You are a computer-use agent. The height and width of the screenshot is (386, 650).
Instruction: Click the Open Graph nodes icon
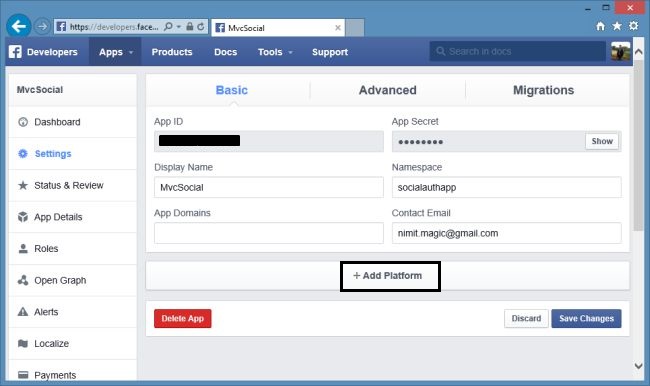[x=23, y=280]
